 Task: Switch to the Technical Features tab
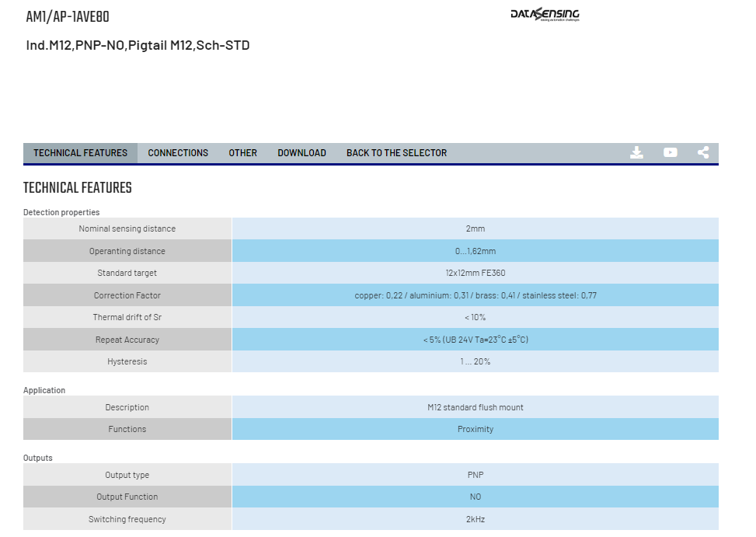81,153
